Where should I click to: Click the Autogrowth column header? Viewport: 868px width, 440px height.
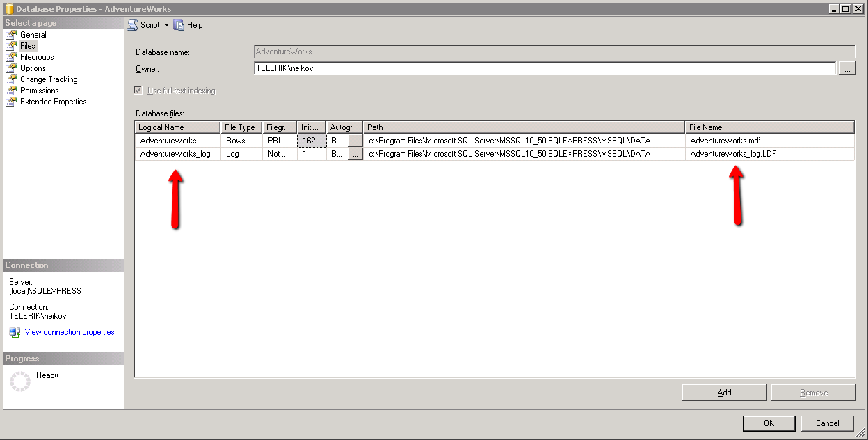pos(345,127)
